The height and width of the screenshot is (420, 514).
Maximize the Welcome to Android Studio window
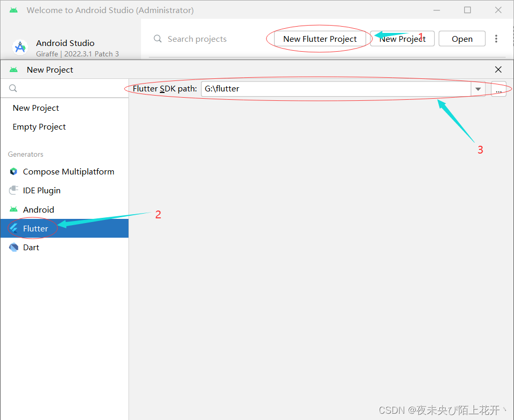(x=468, y=10)
